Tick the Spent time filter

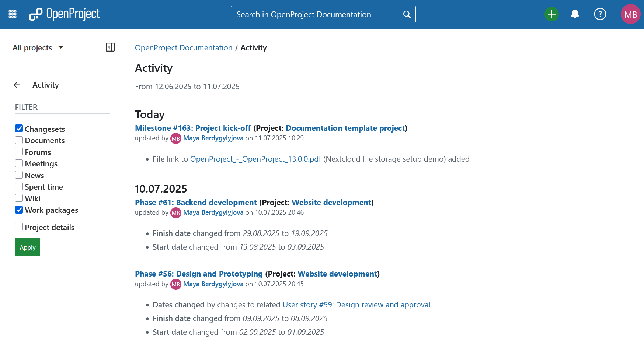coord(19,186)
